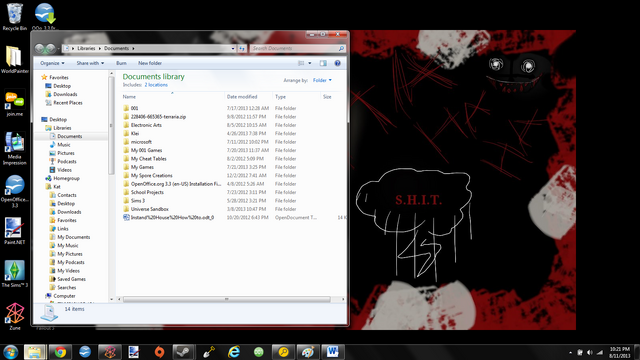Select the 001 folder
The width and height of the screenshot is (640, 360).
(x=134, y=108)
